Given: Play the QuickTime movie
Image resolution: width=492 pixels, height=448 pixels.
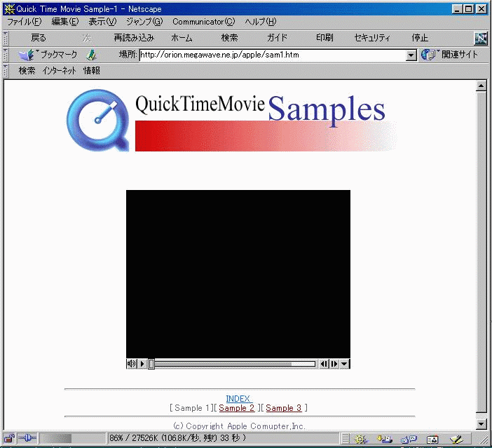Looking at the screenshot, I should coord(142,364).
